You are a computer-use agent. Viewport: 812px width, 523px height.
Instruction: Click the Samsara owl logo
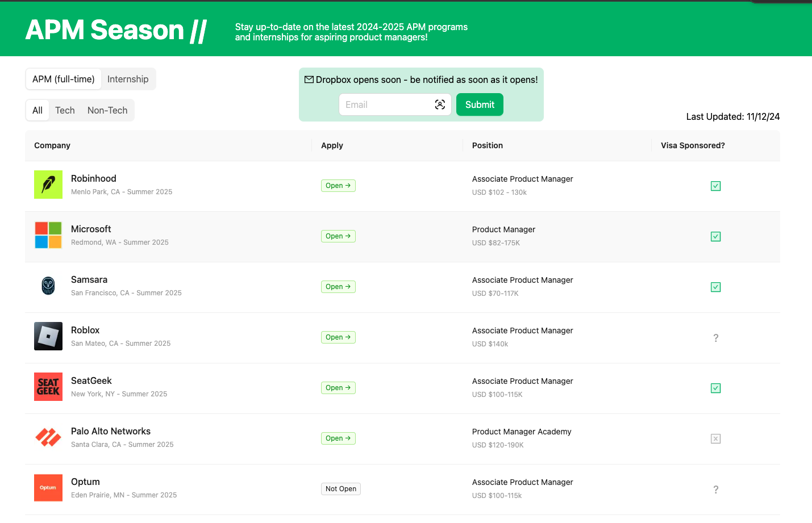point(48,286)
